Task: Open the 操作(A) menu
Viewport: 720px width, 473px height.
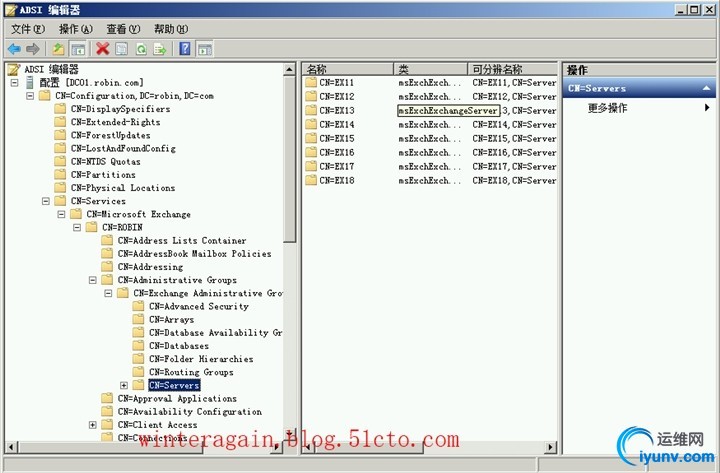Action: click(76, 29)
